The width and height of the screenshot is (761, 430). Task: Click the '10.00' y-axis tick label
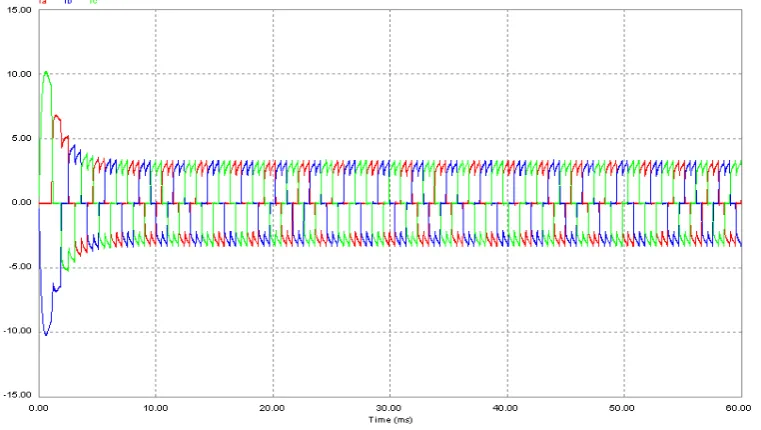19,74
